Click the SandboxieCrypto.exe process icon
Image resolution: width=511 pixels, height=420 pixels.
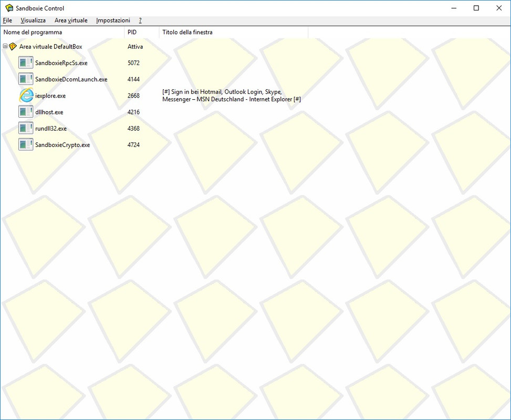[x=26, y=145]
